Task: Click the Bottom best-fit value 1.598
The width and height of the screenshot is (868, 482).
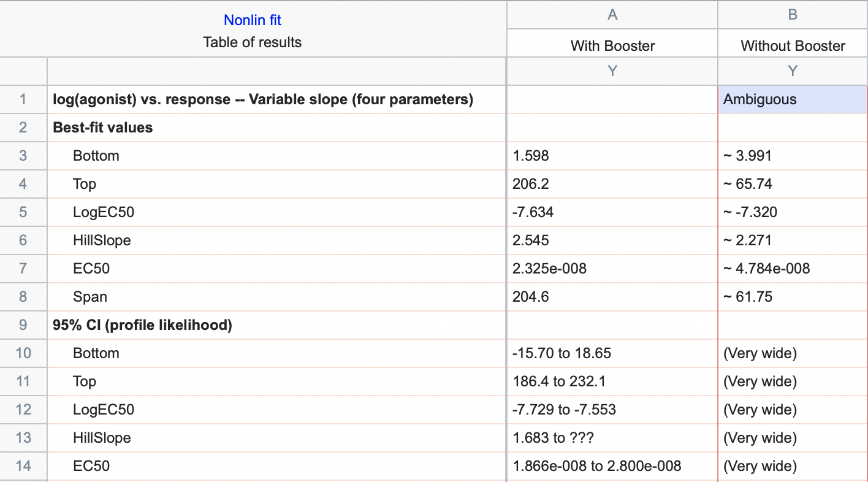Action: coord(612,156)
